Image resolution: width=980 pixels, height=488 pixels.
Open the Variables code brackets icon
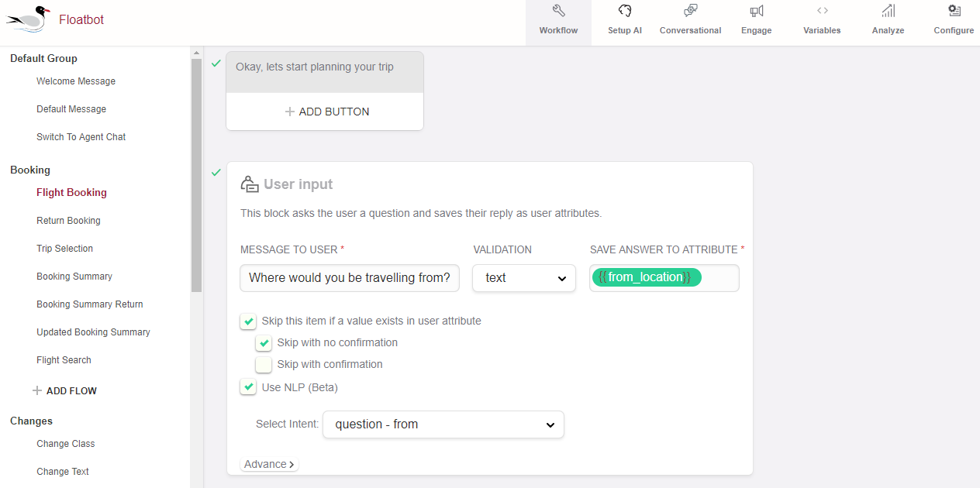click(x=822, y=11)
